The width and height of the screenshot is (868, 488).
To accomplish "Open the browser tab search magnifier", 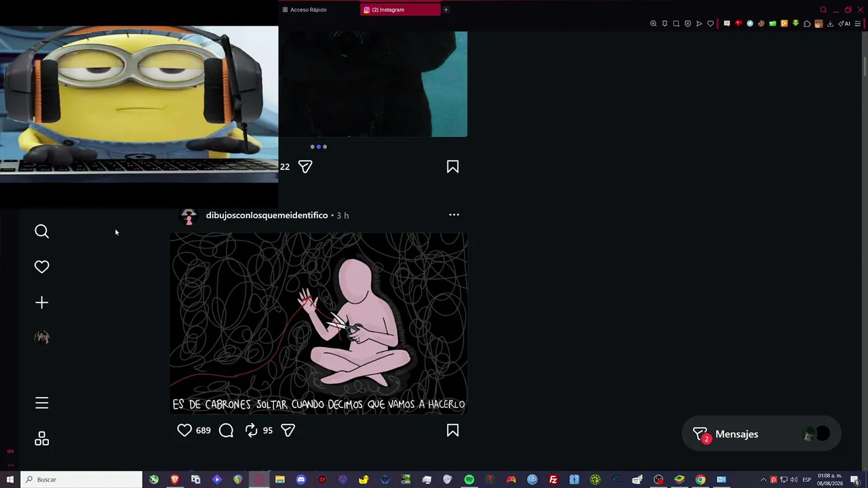I will click(823, 9).
